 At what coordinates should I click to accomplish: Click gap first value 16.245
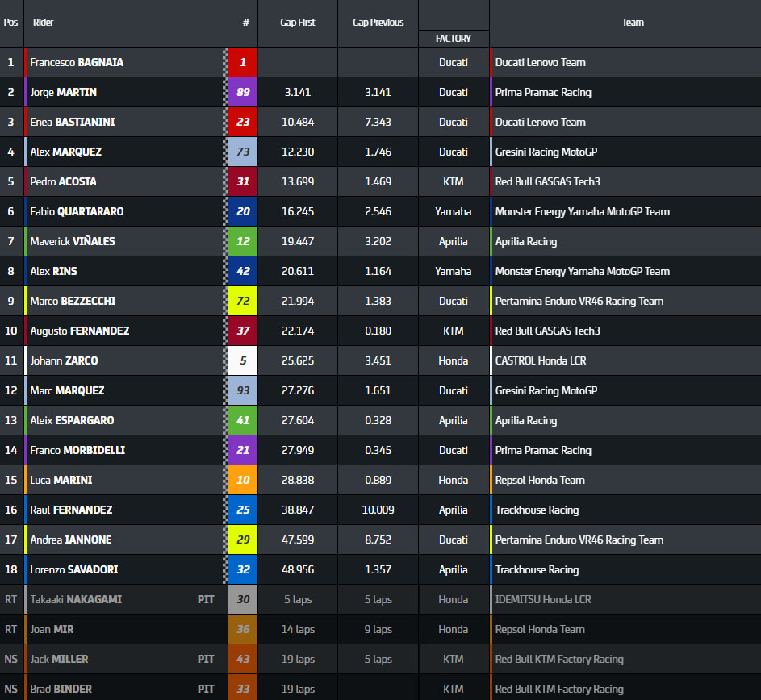click(x=298, y=211)
